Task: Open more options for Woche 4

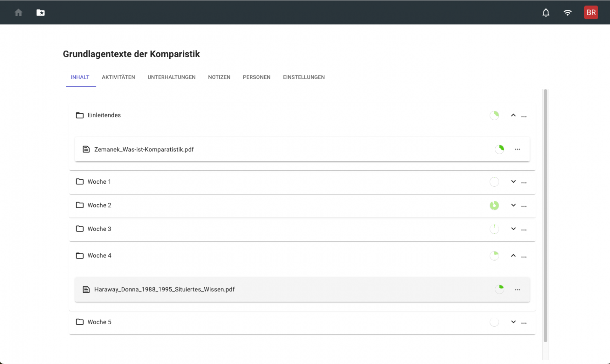Action: [x=524, y=257]
